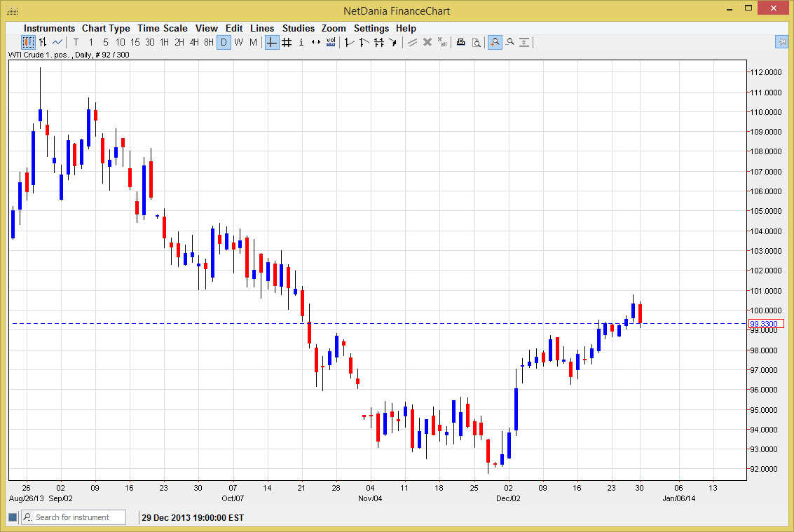Switch to the line chart icon

pyautogui.click(x=57, y=42)
